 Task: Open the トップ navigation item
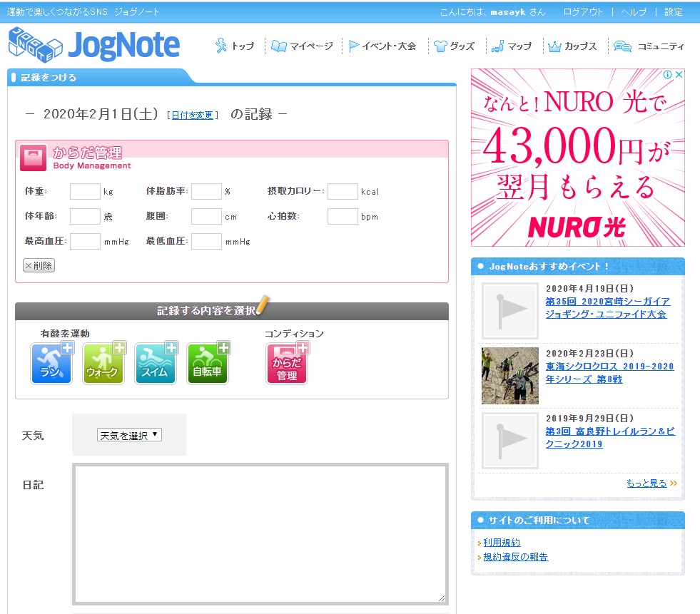[x=234, y=46]
